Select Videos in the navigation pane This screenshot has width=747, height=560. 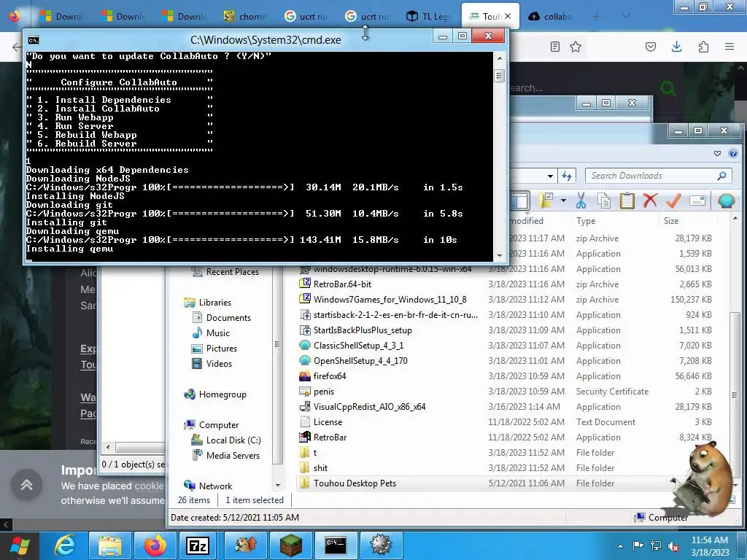tap(219, 364)
